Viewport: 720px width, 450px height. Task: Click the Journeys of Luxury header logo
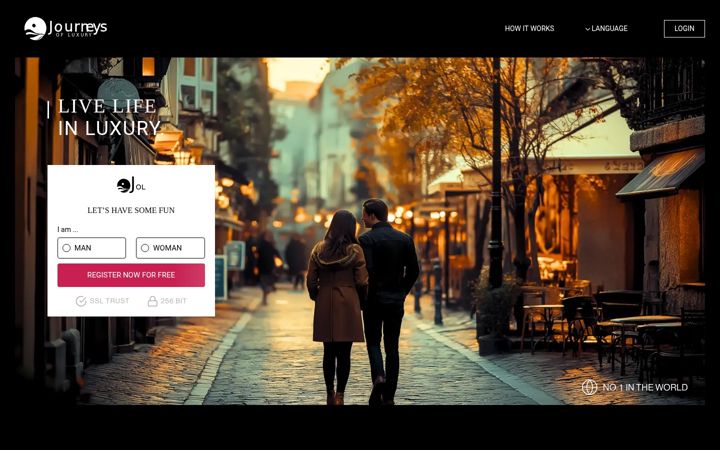(x=66, y=28)
